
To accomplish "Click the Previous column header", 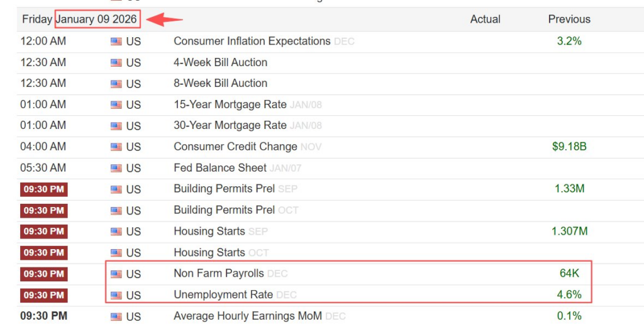I will 569,20.
